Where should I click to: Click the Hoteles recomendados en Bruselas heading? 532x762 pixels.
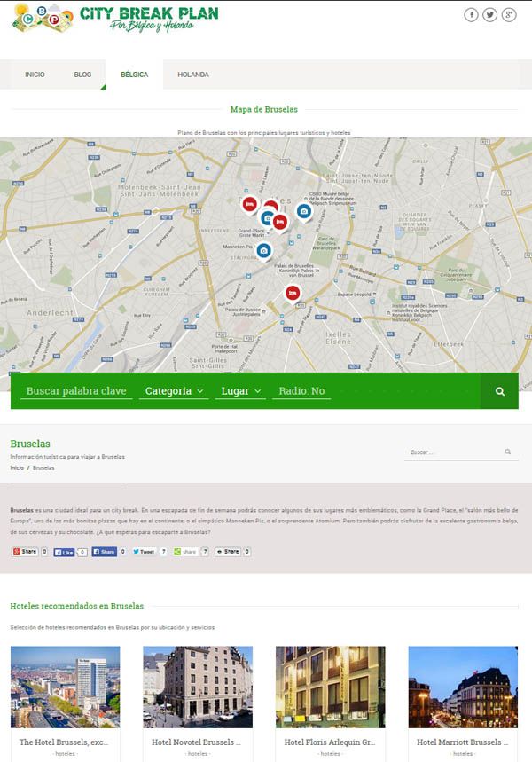(x=77, y=606)
